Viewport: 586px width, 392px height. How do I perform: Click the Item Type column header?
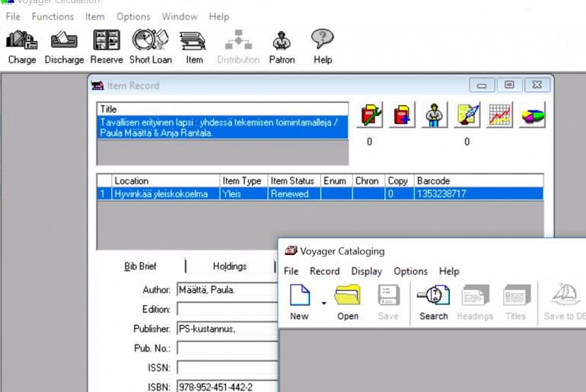click(x=244, y=181)
